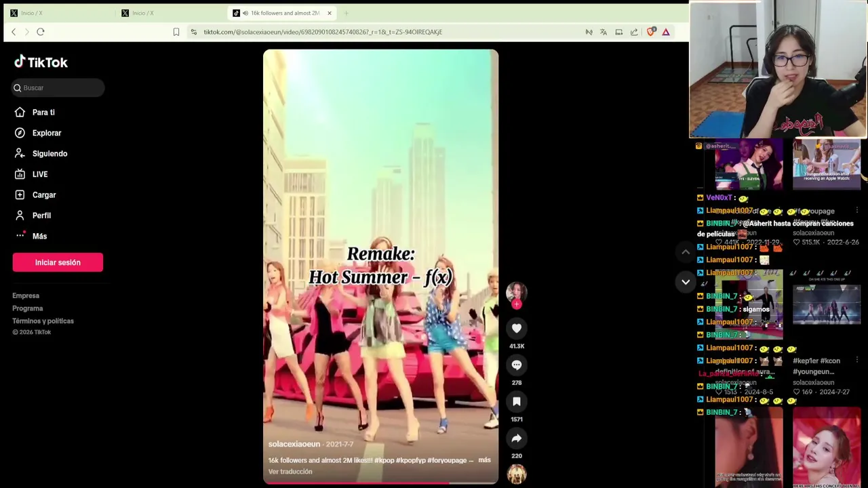Click the like count 41.3K
Image resolution: width=868 pixels, height=488 pixels.
click(517, 346)
